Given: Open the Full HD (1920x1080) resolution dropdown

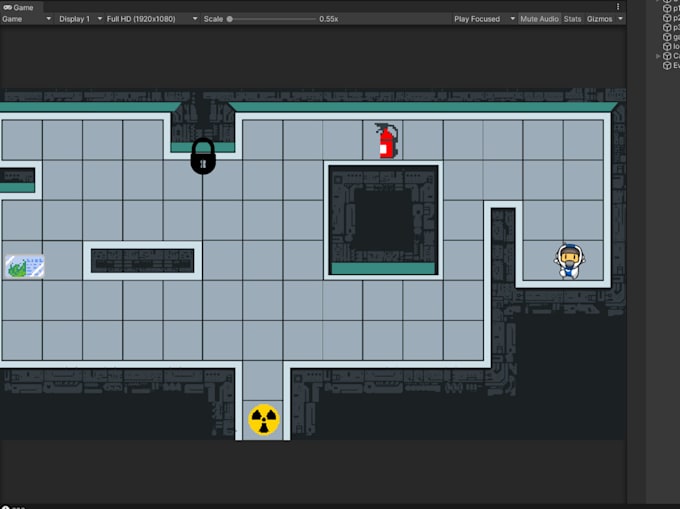Looking at the screenshot, I should [152, 19].
